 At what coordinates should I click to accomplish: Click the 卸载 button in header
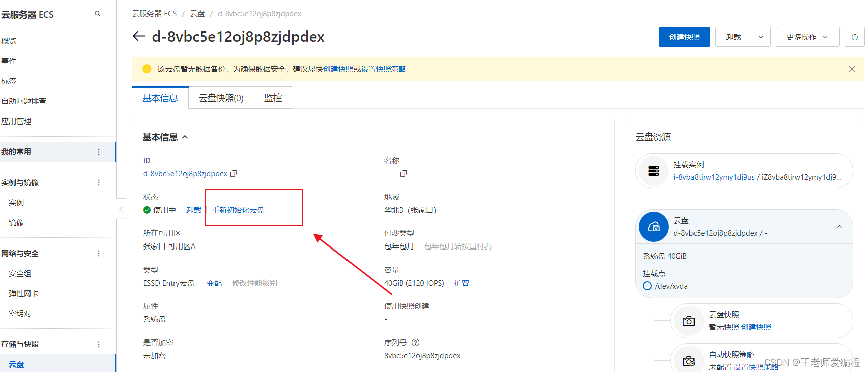733,37
